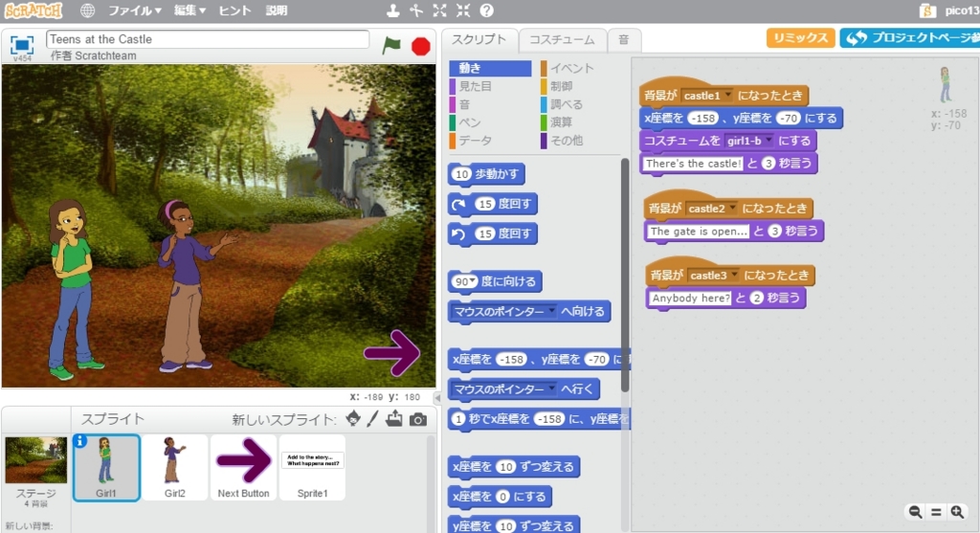This screenshot has width=980, height=533.
Task: Open Girl1 sprite info button
Action: click(80, 441)
